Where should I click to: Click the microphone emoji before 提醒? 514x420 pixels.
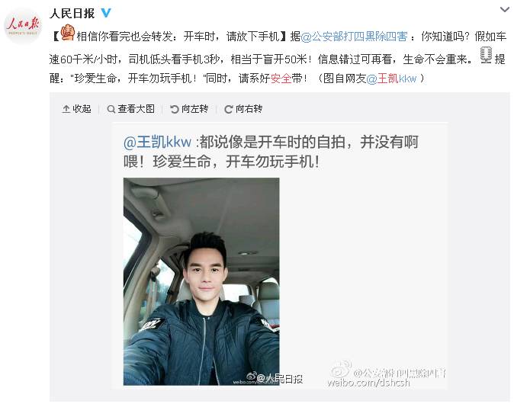pos(486,55)
